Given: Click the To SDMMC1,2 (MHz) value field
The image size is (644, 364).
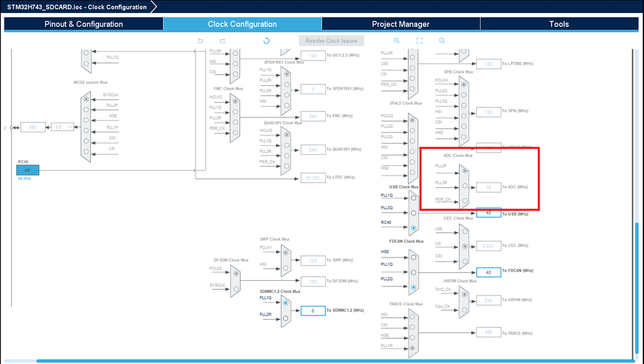Looking at the screenshot, I should point(313,310).
